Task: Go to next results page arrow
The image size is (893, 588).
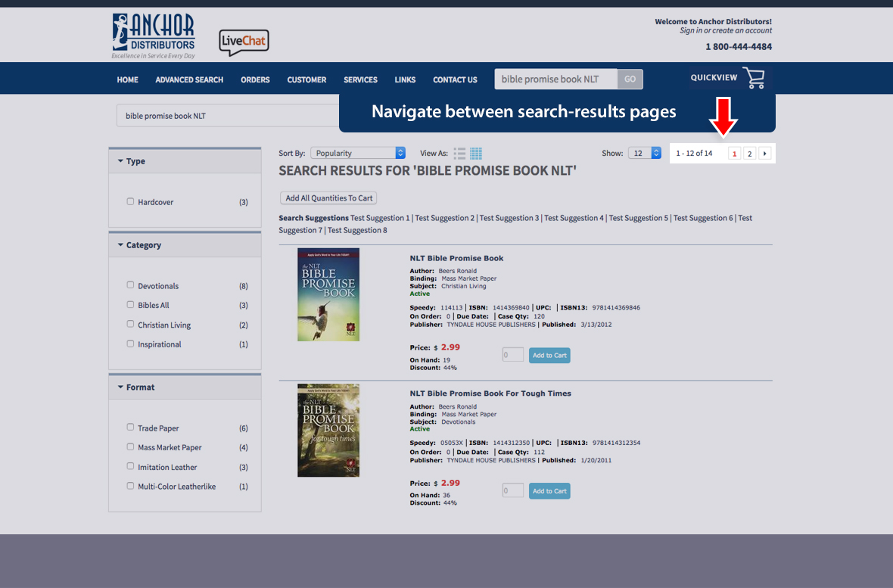Action: click(765, 154)
